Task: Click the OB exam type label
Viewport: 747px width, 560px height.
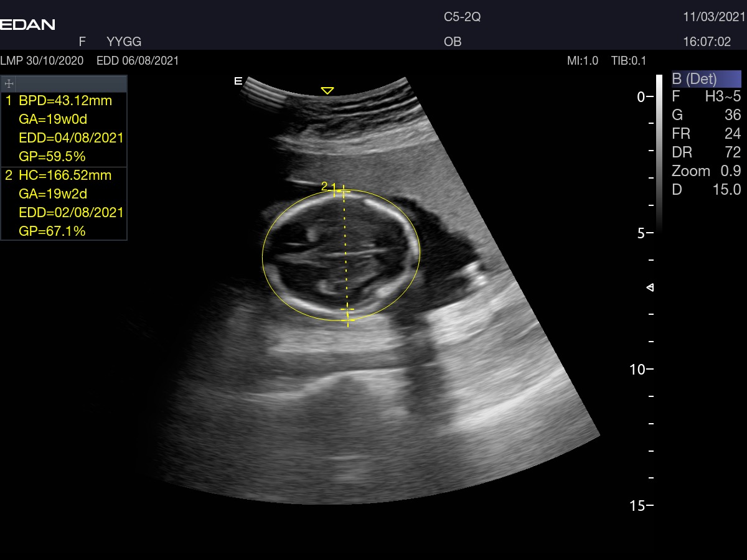Action: click(453, 42)
